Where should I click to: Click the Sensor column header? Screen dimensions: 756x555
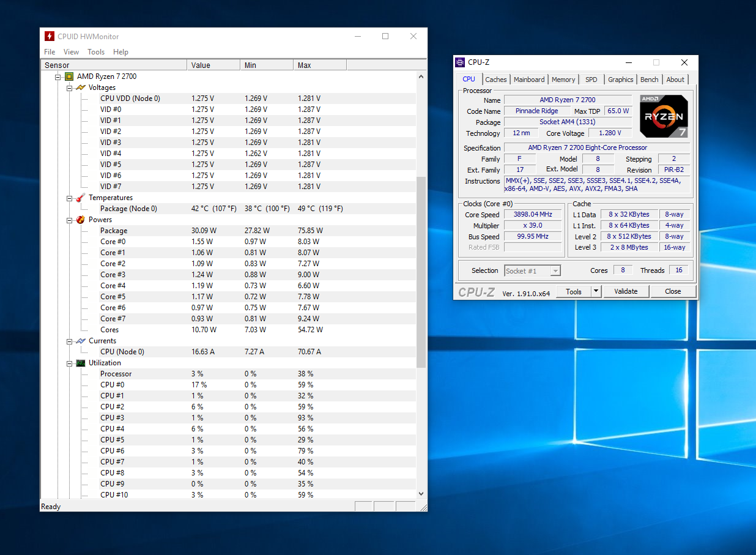114,65
